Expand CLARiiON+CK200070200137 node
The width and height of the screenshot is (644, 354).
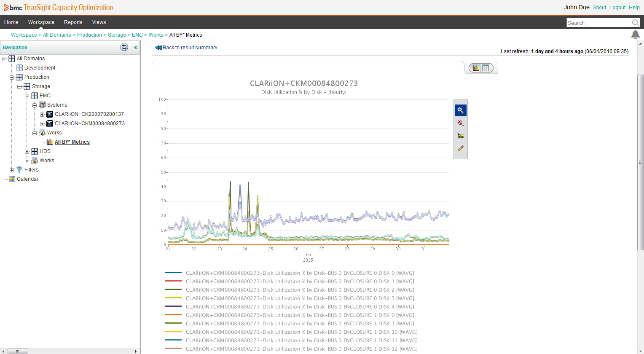(x=42, y=115)
